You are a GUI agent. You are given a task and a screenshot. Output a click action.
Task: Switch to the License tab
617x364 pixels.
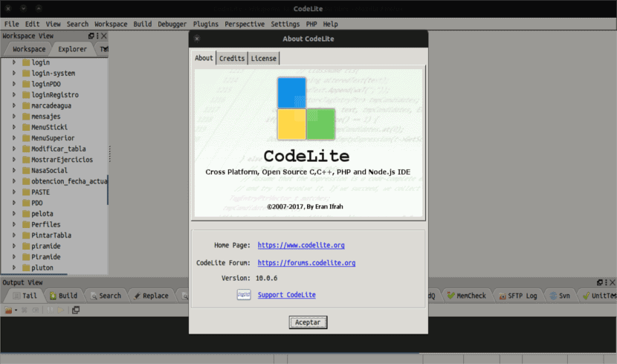264,58
